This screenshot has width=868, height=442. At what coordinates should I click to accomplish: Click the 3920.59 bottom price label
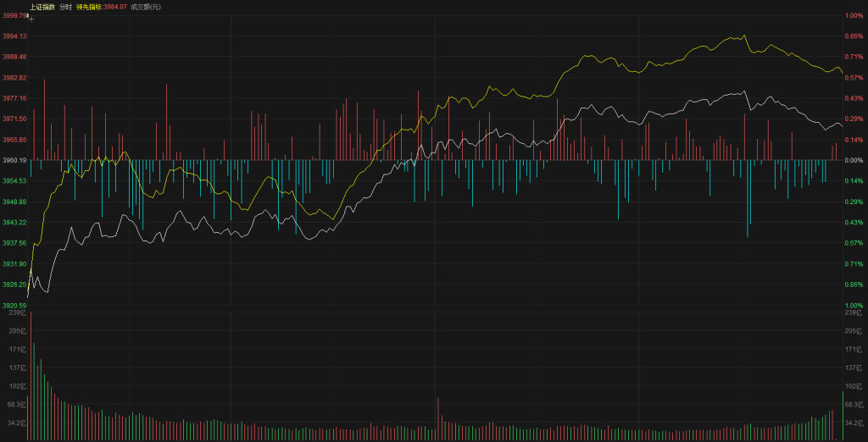click(14, 305)
